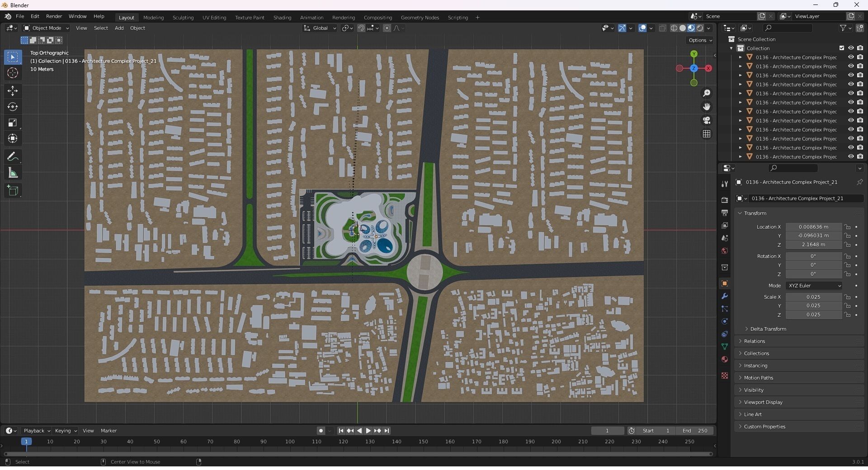Uncheck the Collection exclude checkbox in outliner
868x470 pixels.
click(x=842, y=48)
